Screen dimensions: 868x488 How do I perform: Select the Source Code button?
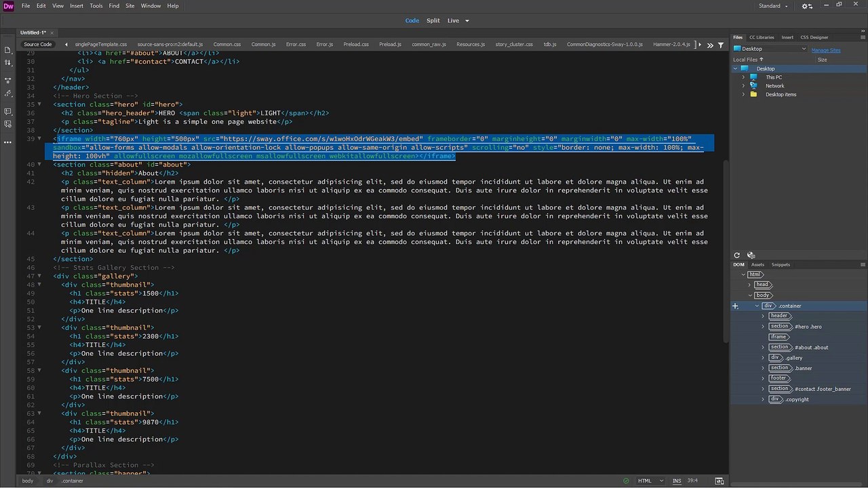(x=37, y=45)
